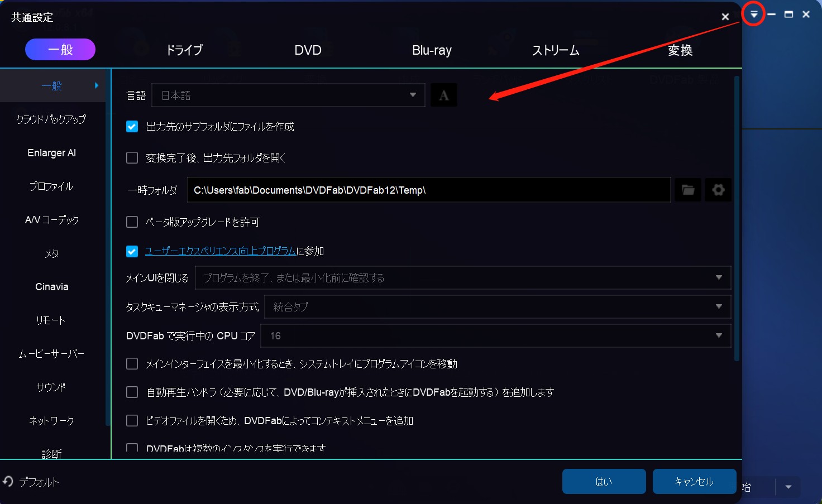Open サウンド sidebar section

(x=51, y=387)
